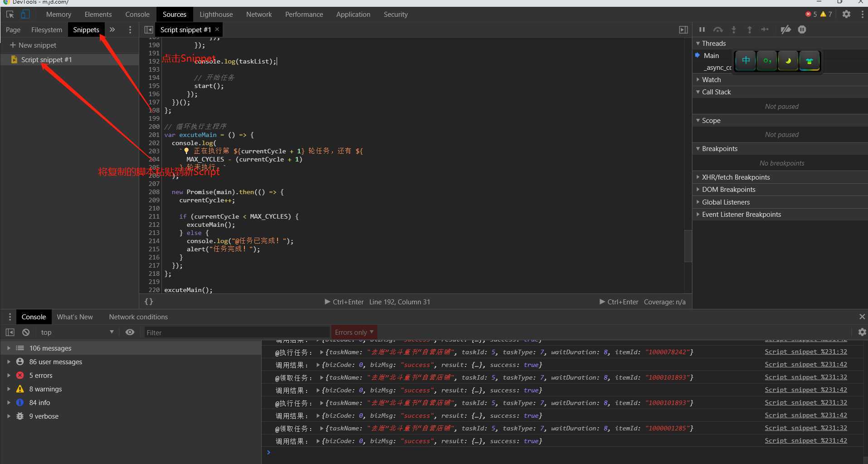Click the eye live expression icon
Image resolution: width=868 pixels, height=464 pixels.
pyautogui.click(x=130, y=332)
